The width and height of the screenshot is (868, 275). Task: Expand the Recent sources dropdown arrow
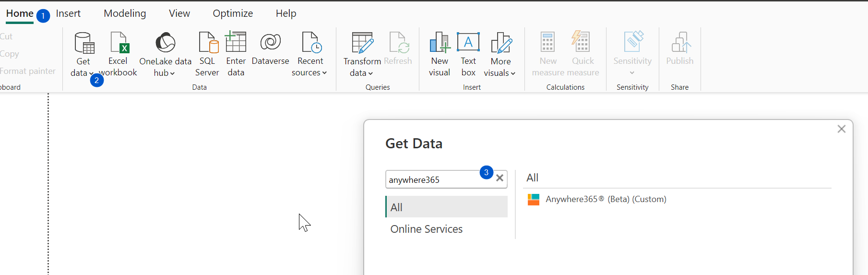[324, 73]
